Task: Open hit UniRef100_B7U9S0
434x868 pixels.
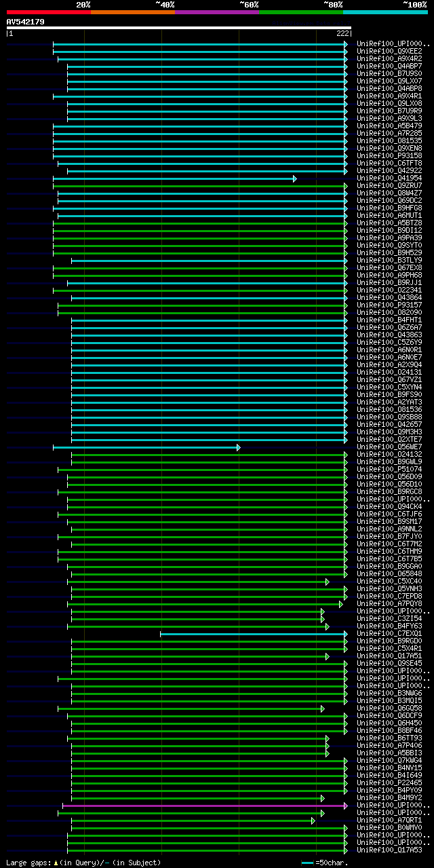Action: pyautogui.click(x=389, y=74)
